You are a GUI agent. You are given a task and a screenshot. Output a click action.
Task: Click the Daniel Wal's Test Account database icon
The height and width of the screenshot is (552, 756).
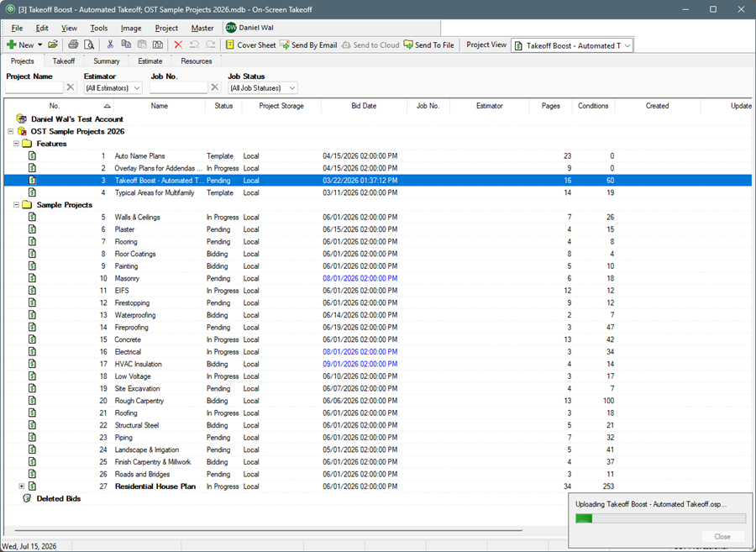[x=21, y=118]
